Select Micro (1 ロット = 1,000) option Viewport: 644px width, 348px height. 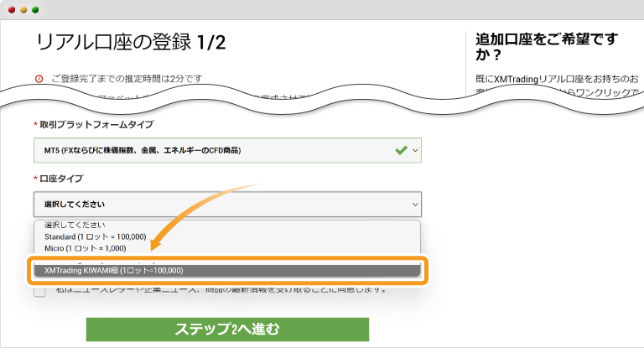click(x=85, y=248)
